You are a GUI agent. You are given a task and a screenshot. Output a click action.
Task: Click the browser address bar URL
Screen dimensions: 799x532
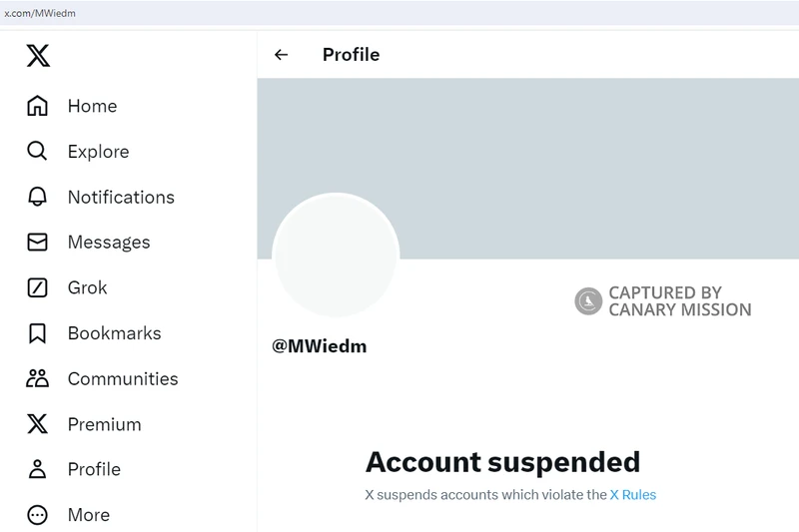pos(40,13)
